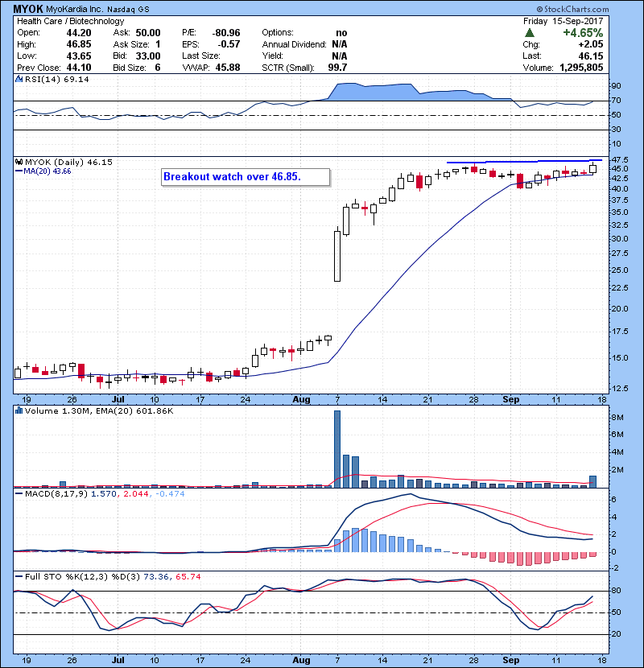
Task: Click the VWAP value 45.88
Action: [228, 68]
